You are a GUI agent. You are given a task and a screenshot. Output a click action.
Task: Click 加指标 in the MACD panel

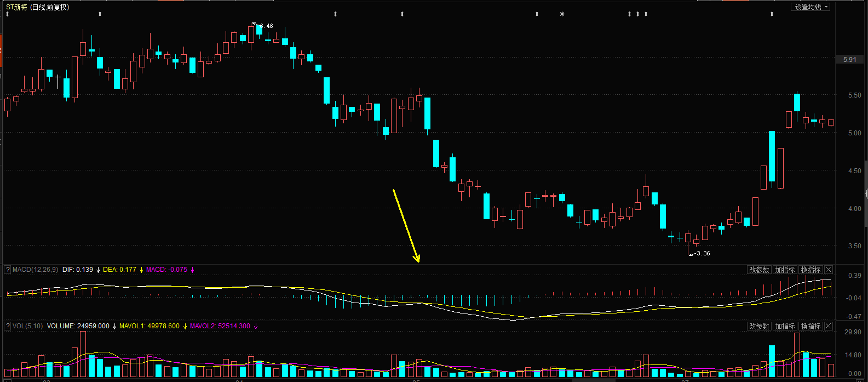(785, 270)
